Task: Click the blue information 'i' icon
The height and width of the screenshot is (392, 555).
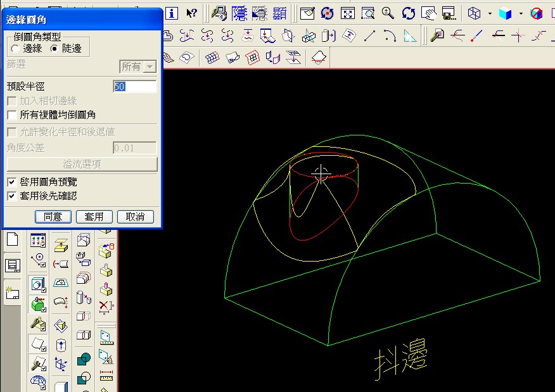Action: [x=172, y=13]
